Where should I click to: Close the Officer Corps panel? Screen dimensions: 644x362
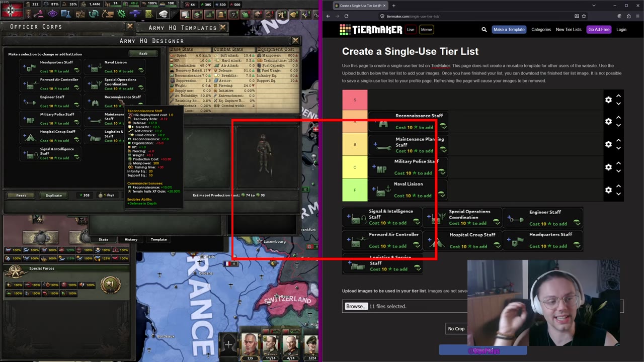pyautogui.click(x=130, y=27)
